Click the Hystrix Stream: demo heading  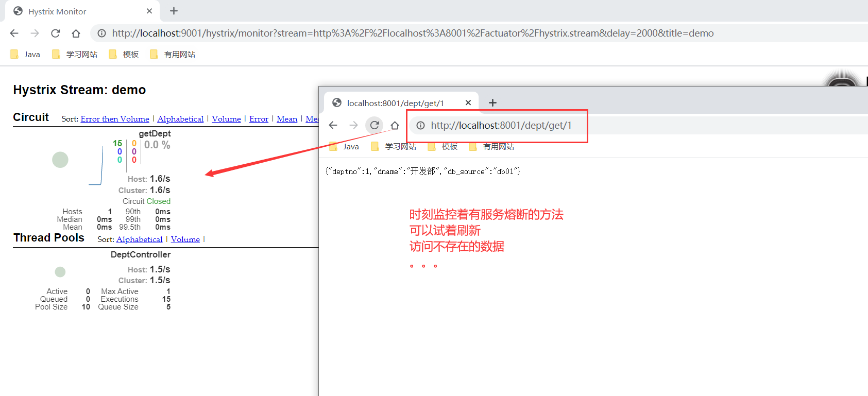(x=79, y=90)
